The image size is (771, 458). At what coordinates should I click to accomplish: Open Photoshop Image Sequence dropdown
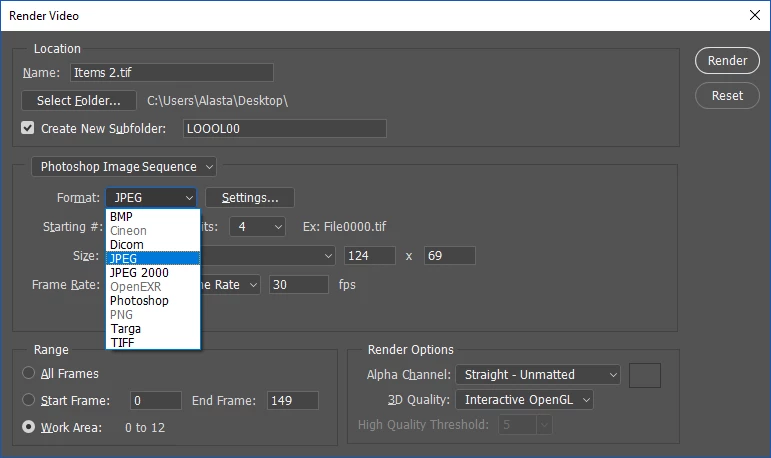tap(124, 167)
